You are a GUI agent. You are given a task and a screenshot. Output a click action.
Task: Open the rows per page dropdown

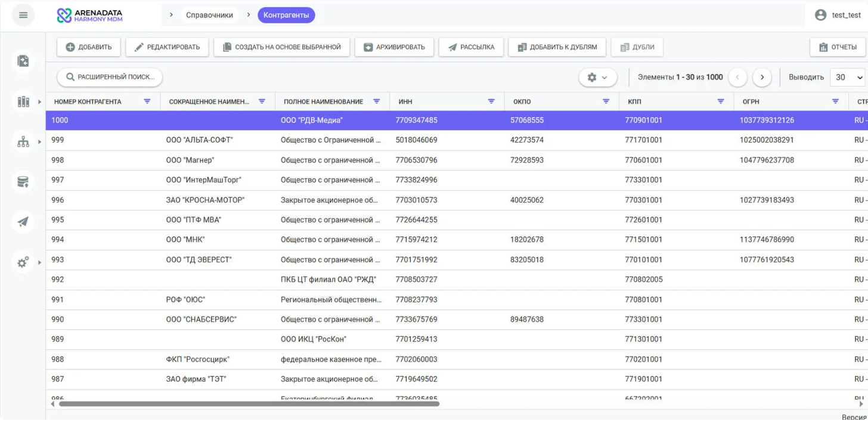click(x=849, y=78)
